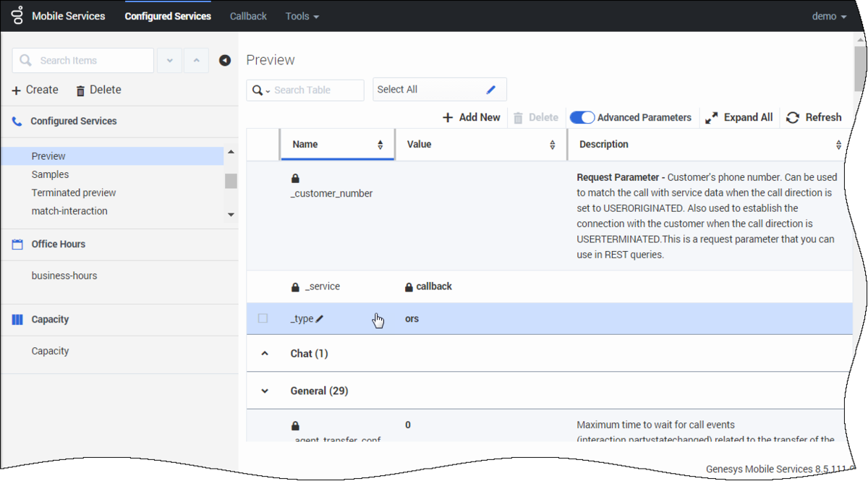This screenshot has height=481, width=868.
Task: Select Terminated preview in services list
Action: pos(74,193)
